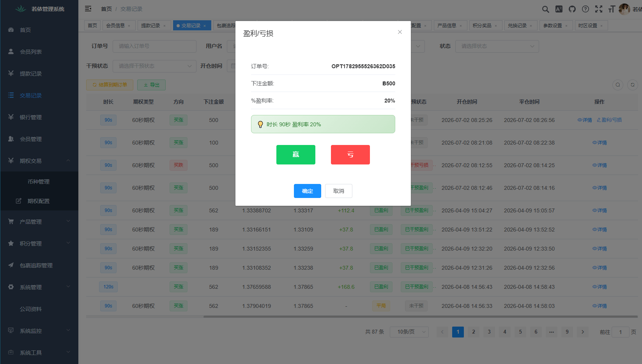This screenshot has width=642, height=364.
Task: Expand the 系统管理 sidebar group
Action: pyautogui.click(x=39, y=287)
